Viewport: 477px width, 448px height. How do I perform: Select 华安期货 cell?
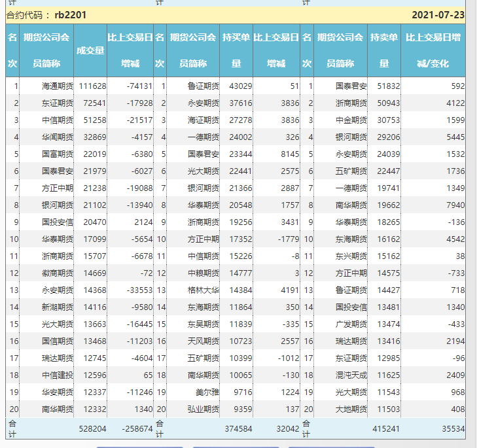pyautogui.click(x=58, y=392)
